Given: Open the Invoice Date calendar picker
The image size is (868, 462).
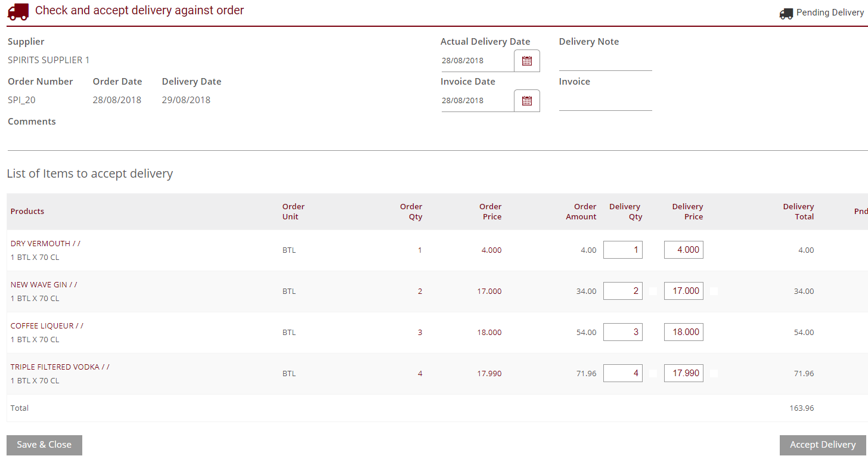Looking at the screenshot, I should [x=527, y=100].
